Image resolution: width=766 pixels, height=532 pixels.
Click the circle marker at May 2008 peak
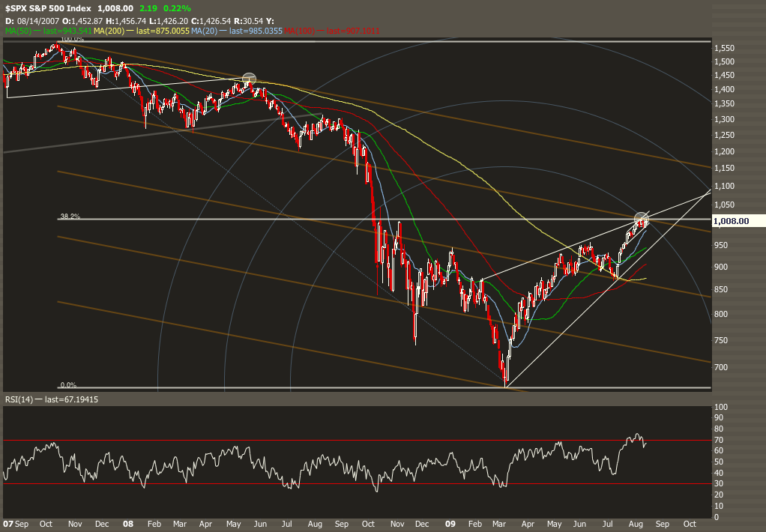click(x=249, y=79)
